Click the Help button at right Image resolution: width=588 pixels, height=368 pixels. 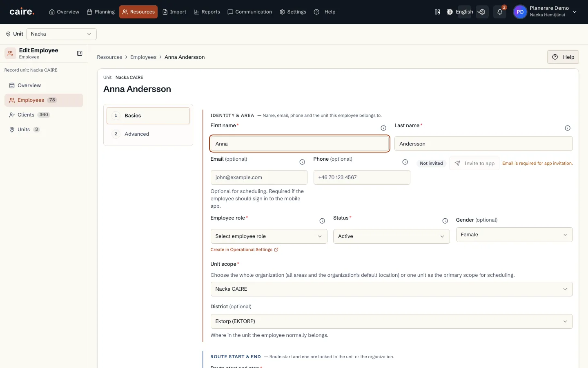coord(563,57)
